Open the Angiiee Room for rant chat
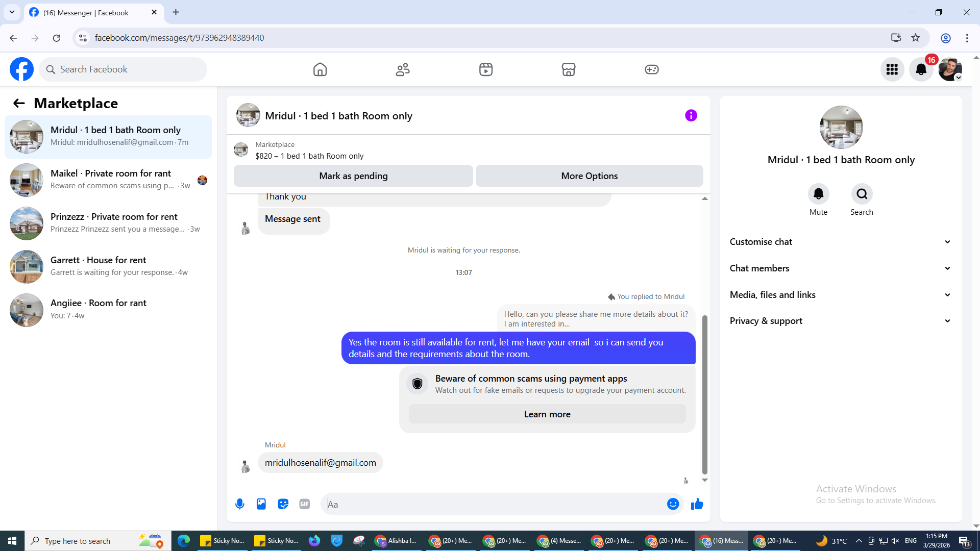The height and width of the screenshot is (551, 980). point(108,310)
